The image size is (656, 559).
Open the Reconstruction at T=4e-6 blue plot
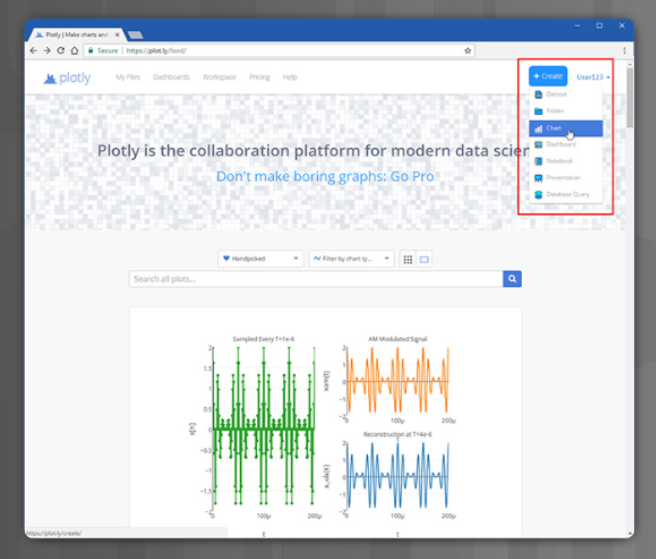pyautogui.click(x=397, y=475)
